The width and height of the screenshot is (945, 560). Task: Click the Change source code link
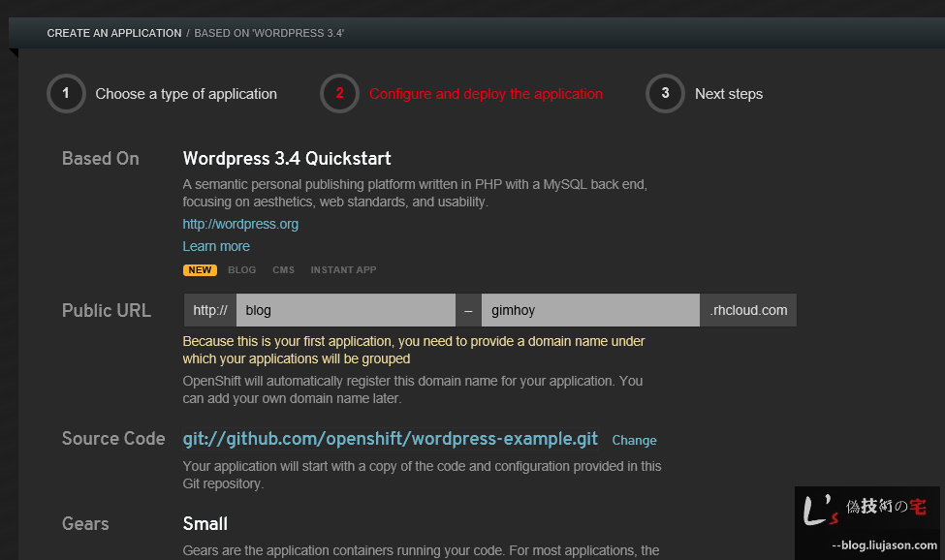click(634, 440)
